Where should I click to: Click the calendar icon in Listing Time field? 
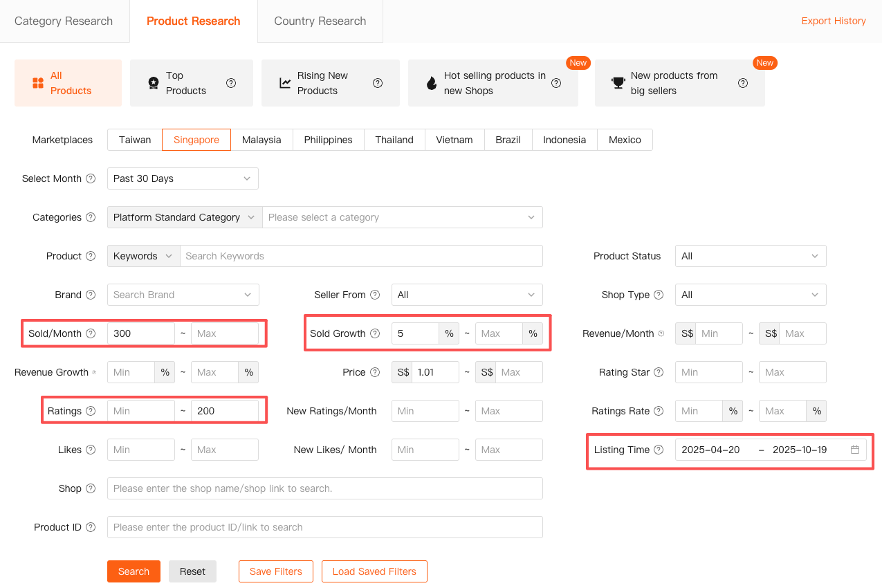[855, 450]
